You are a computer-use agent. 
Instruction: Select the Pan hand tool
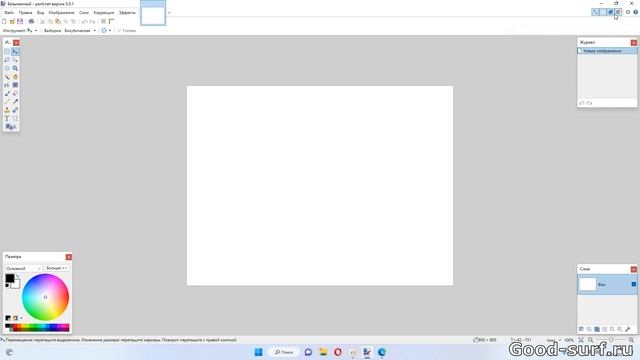click(15, 77)
